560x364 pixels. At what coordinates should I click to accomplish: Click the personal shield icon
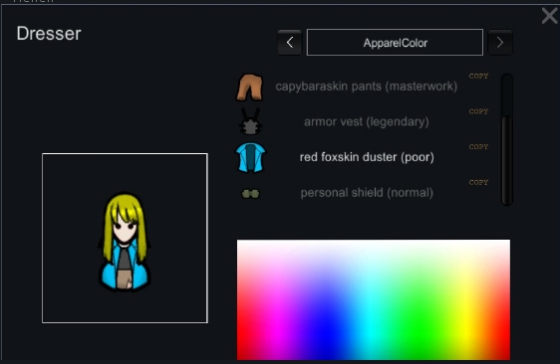(250, 194)
